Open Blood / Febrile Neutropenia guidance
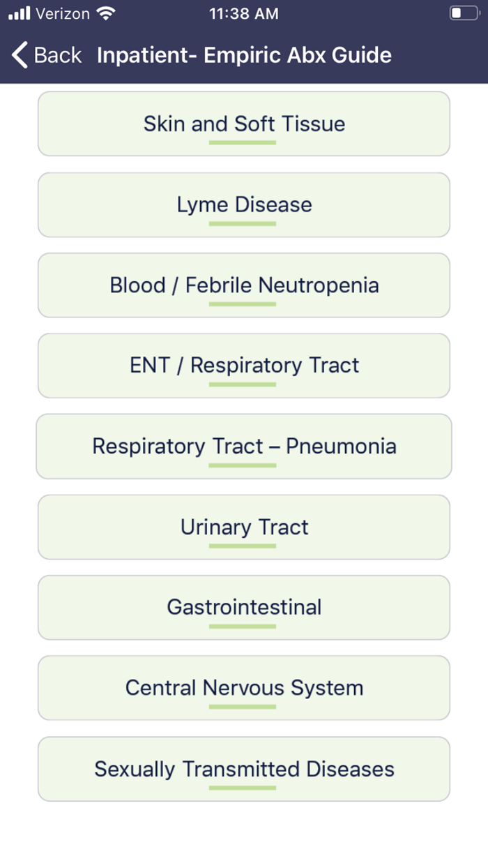Screen dimensions: 488x868 coord(244,285)
